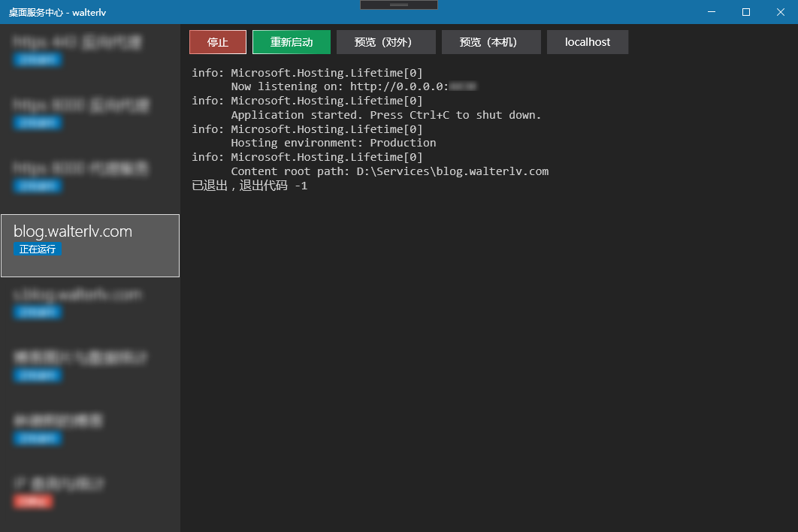This screenshot has height=532, width=798.
Task: Click the 'Hosting environment: Production' log line
Action: [x=334, y=143]
